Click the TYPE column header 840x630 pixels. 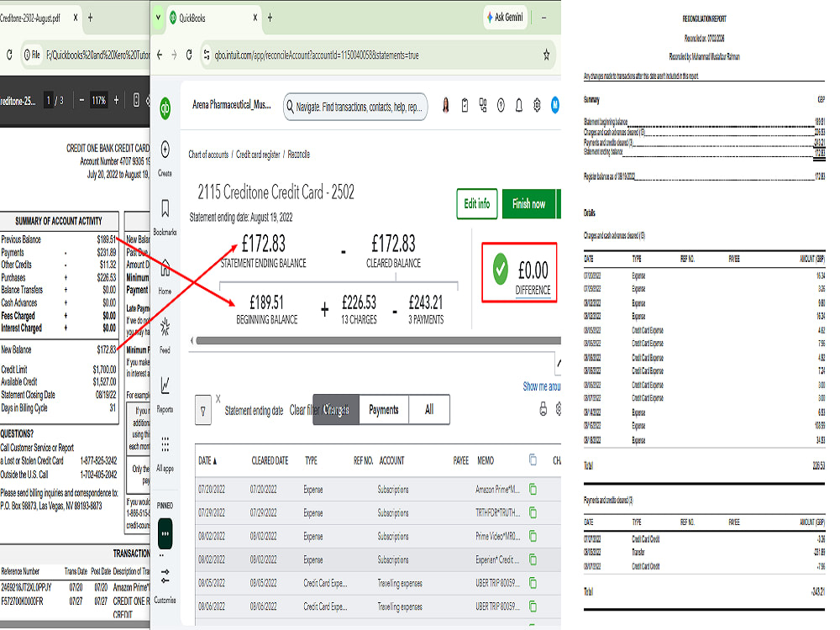(x=312, y=460)
